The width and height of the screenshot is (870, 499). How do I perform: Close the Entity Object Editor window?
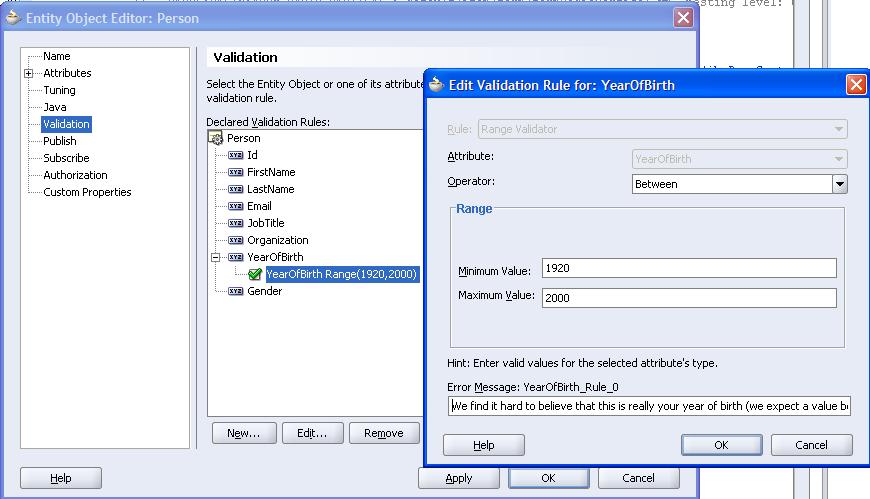pyautogui.click(x=683, y=18)
